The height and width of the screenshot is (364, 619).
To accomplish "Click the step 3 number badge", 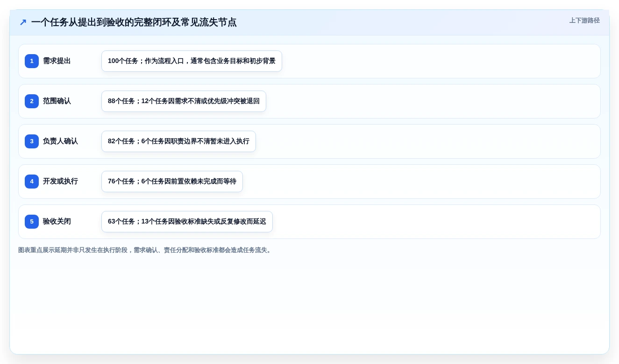I will pos(32,141).
